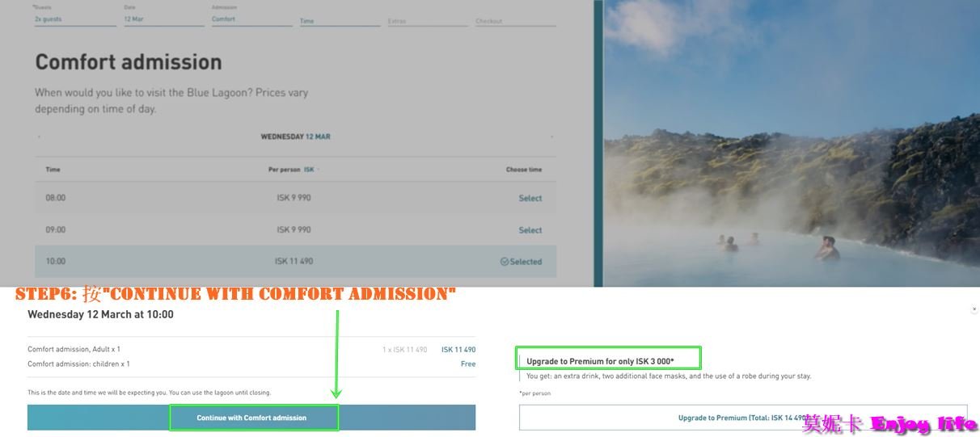The width and height of the screenshot is (980, 437).
Task: Go to next day arrow
Action: 551,137
